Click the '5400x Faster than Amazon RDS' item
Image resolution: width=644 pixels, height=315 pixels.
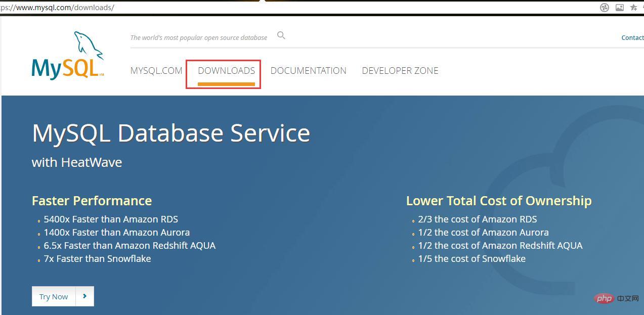pyautogui.click(x=111, y=219)
